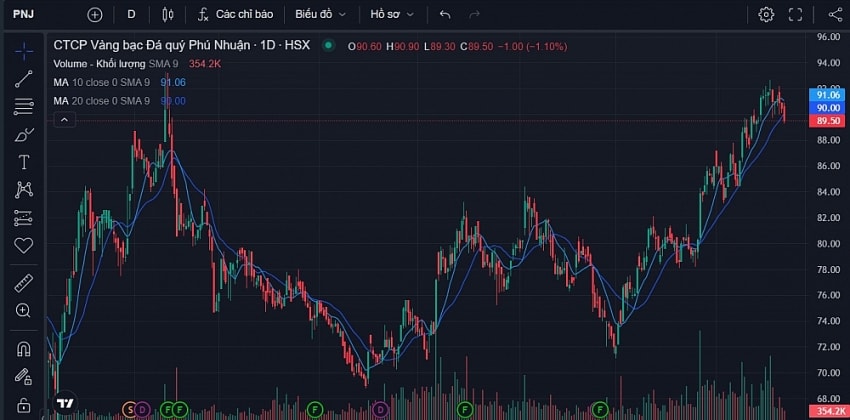Click the 96.00 price scale label

point(828,37)
